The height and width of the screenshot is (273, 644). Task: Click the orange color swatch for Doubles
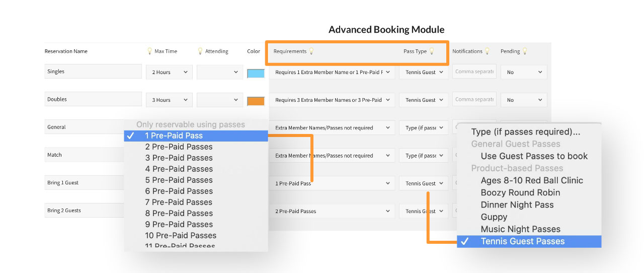click(x=256, y=101)
